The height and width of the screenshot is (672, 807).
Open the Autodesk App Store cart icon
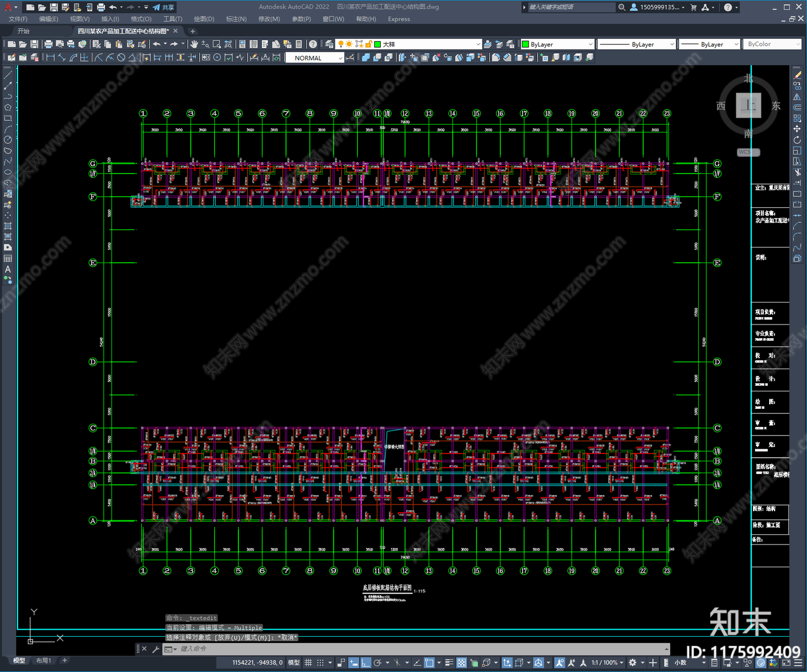point(694,7)
